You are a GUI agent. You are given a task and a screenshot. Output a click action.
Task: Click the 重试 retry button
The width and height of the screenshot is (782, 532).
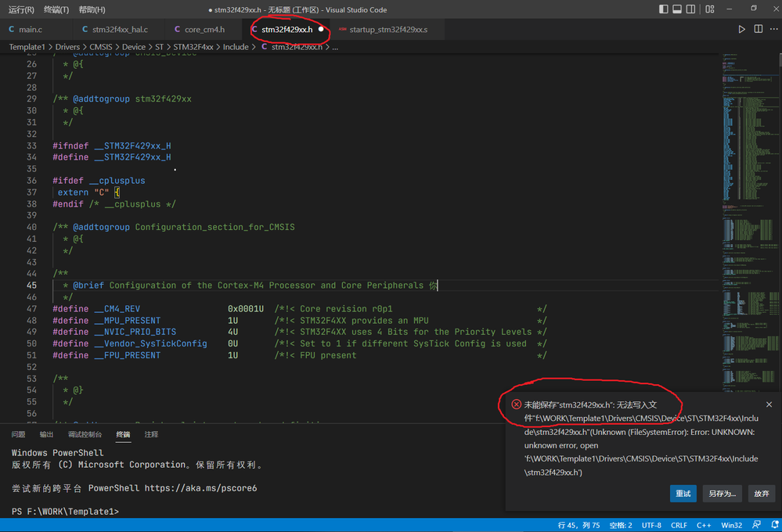click(x=683, y=494)
